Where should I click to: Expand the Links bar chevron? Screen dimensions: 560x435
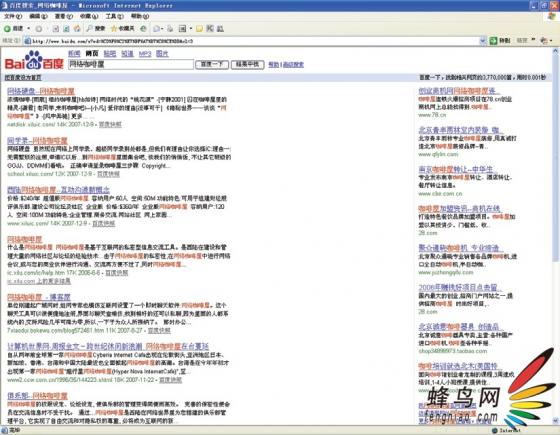[x=533, y=40]
